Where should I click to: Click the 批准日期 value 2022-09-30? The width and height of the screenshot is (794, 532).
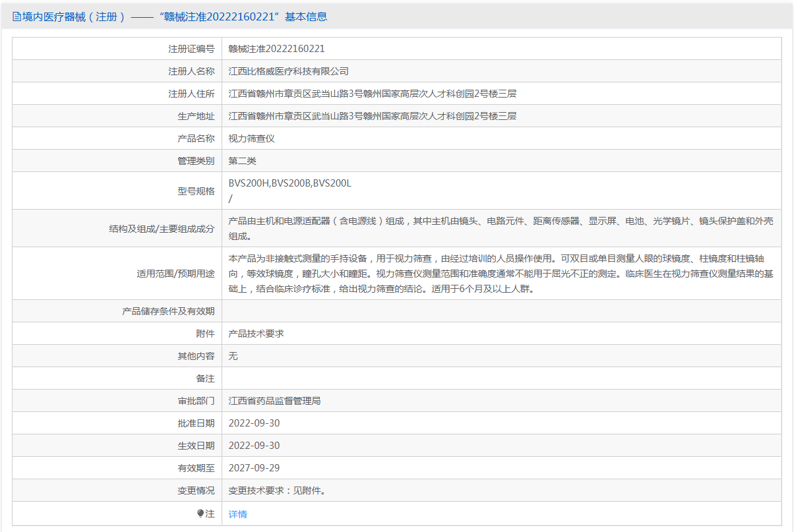(254, 423)
